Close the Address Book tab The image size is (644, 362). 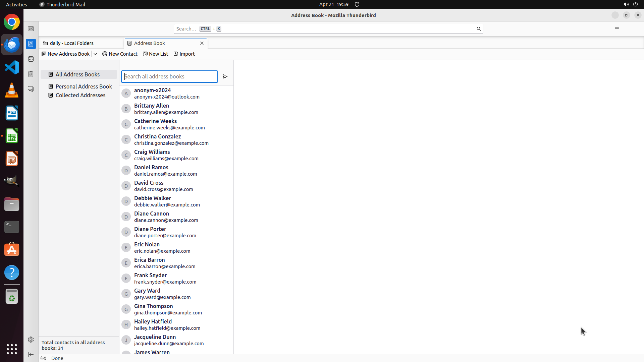202,43
